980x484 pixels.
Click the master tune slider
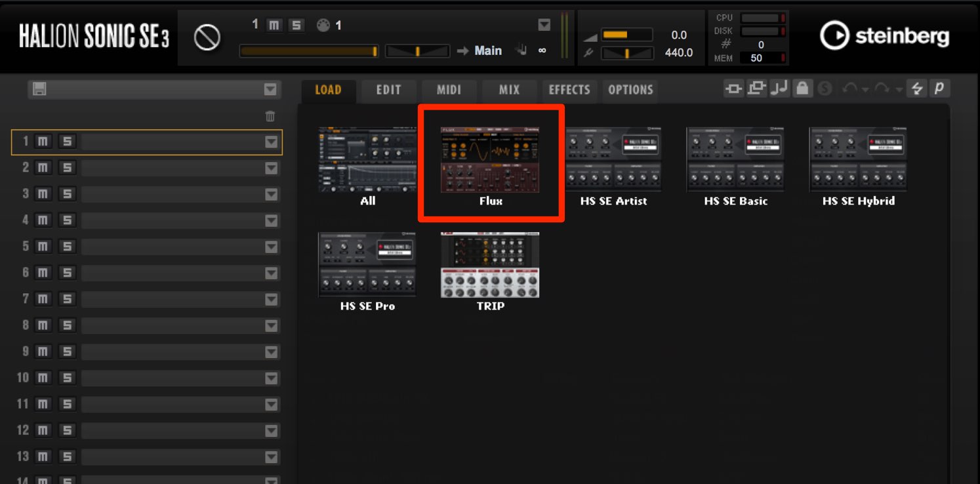click(627, 53)
